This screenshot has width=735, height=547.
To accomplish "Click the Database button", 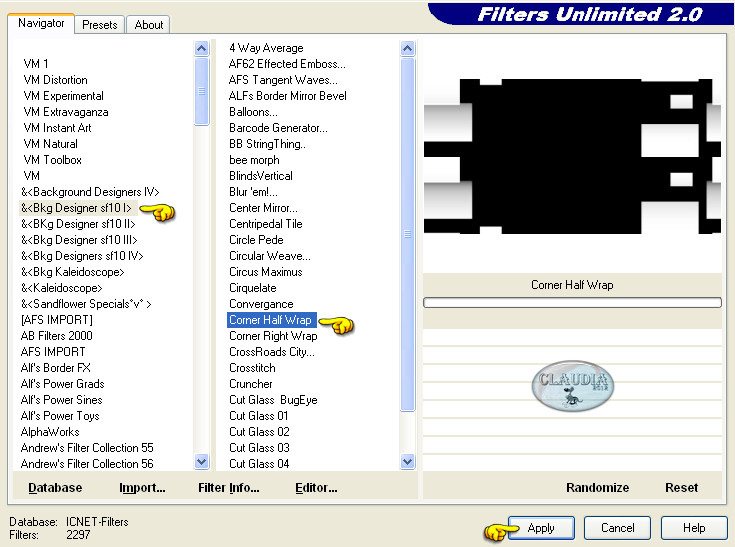I will click(55, 488).
